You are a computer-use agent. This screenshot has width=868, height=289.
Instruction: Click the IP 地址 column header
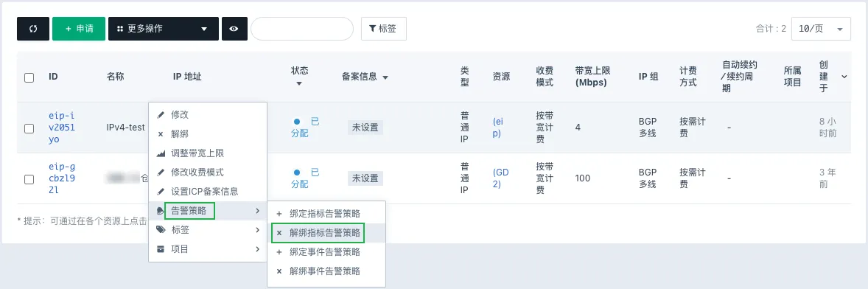pyautogui.click(x=187, y=77)
